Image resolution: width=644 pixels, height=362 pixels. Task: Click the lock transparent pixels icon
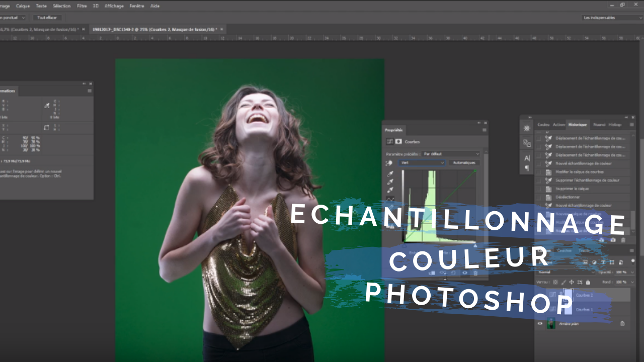click(555, 282)
